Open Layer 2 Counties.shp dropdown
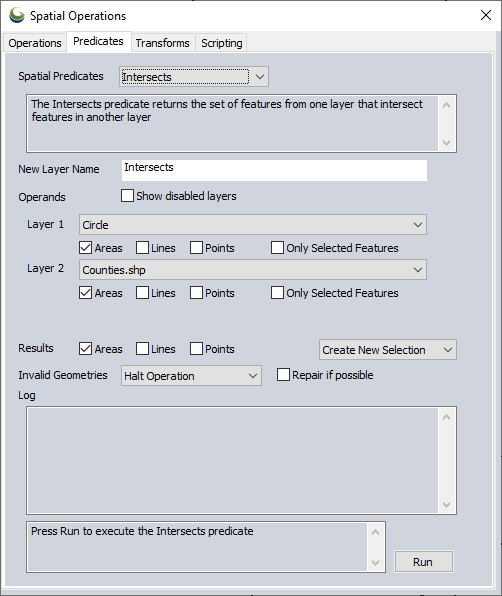 [x=253, y=270]
